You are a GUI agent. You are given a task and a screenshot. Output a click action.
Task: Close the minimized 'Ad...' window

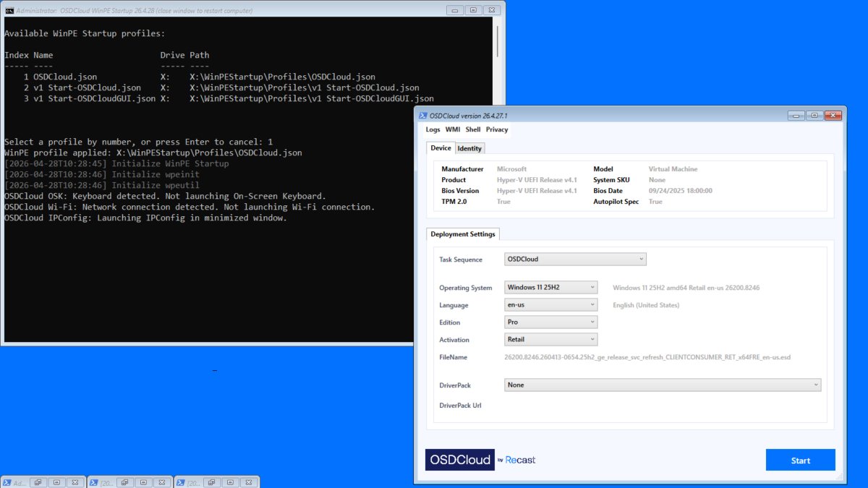click(75, 482)
